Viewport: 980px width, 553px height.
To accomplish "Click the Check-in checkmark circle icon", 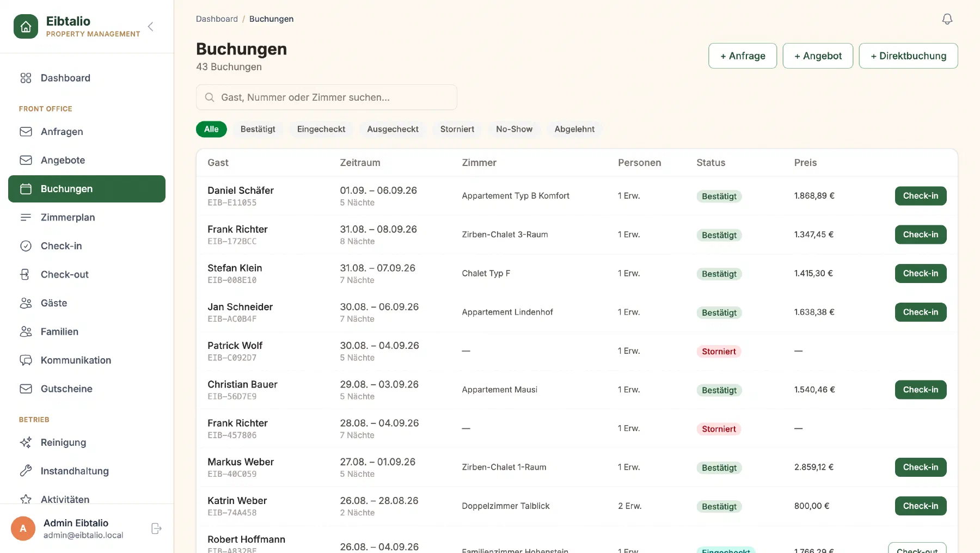I will [x=26, y=246].
